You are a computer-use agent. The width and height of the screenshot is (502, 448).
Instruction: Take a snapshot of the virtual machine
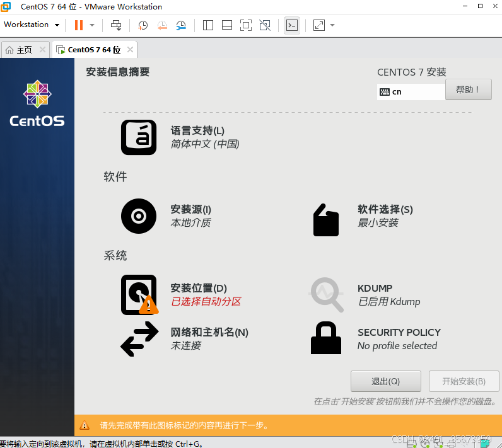pyautogui.click(x=143, y=25)
